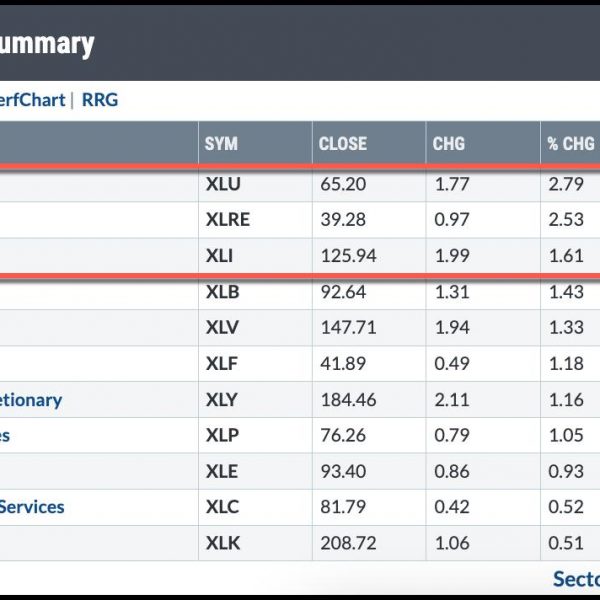
Task: Open the Communication Services sector link
Action: point(32,507)
